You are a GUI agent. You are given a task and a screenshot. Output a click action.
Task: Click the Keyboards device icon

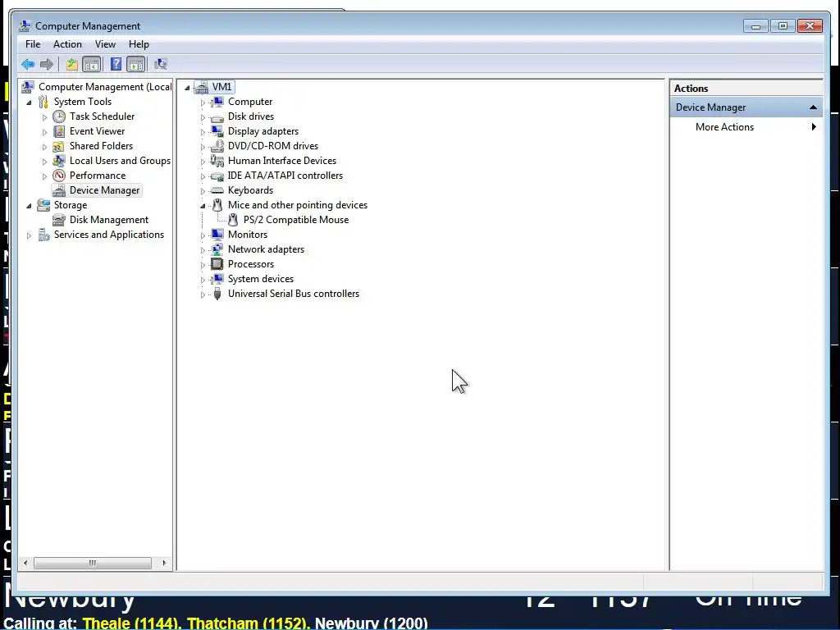click(217, 190)
